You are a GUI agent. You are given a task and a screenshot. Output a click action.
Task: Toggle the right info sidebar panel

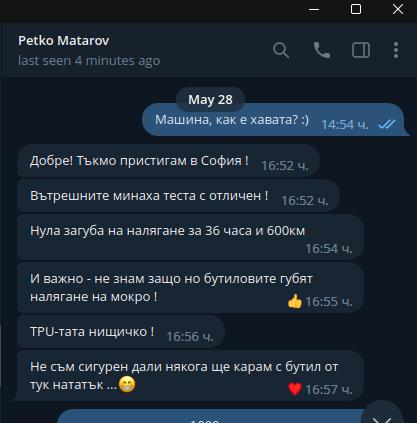pos(361,50)
